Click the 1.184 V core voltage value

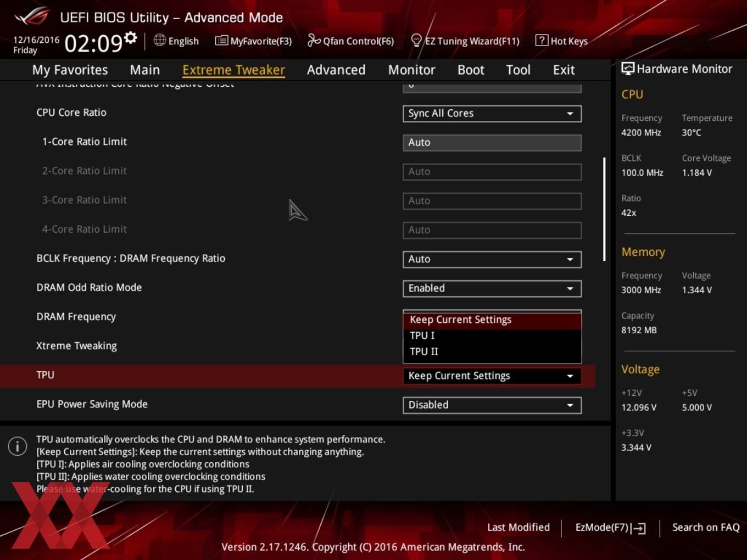(x=696, y=172)
